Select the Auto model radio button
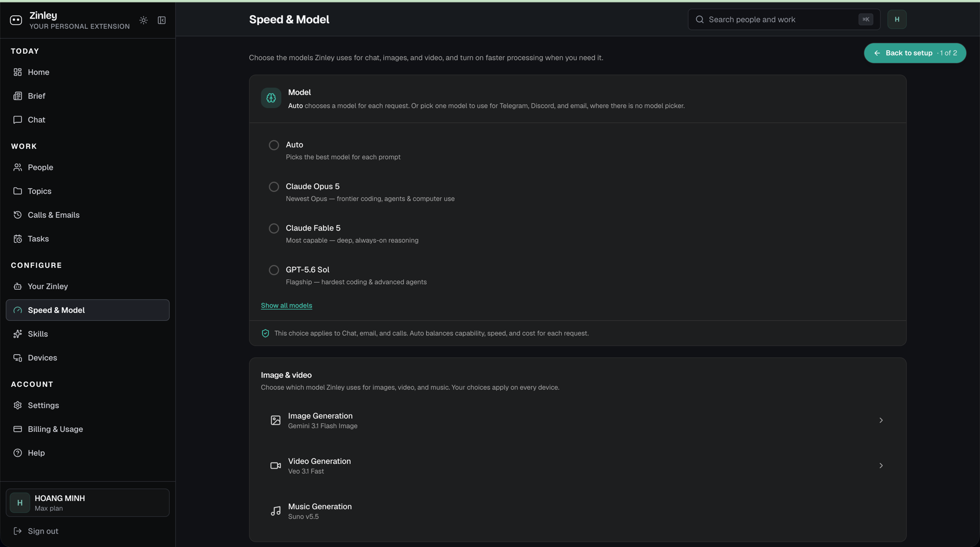 (x=274, y=145)
